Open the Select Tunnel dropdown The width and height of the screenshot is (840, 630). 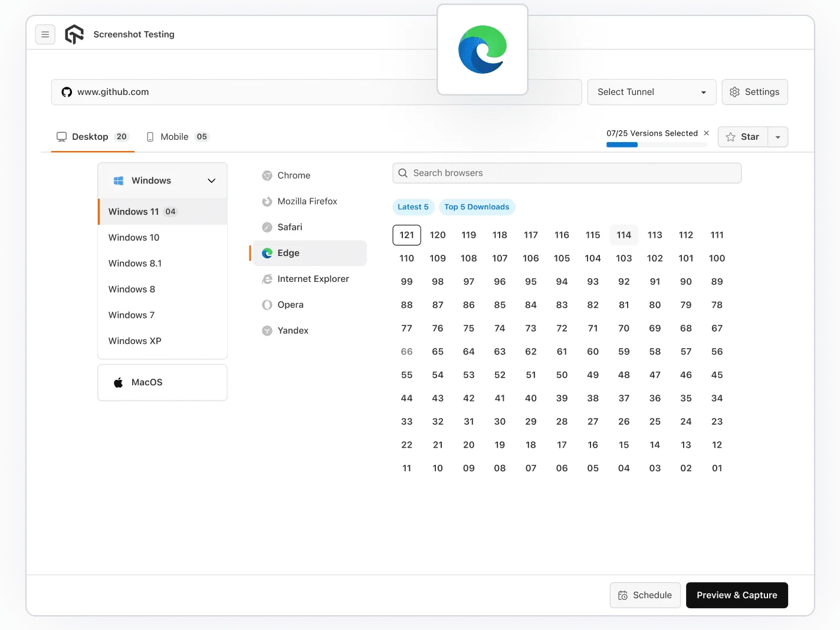point(651,92)
